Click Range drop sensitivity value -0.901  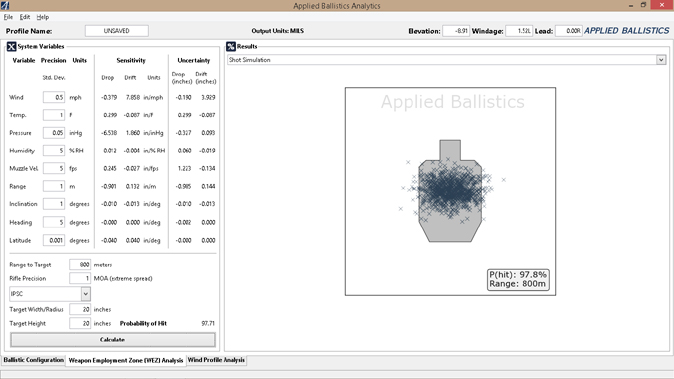click(x=109, y=186)
